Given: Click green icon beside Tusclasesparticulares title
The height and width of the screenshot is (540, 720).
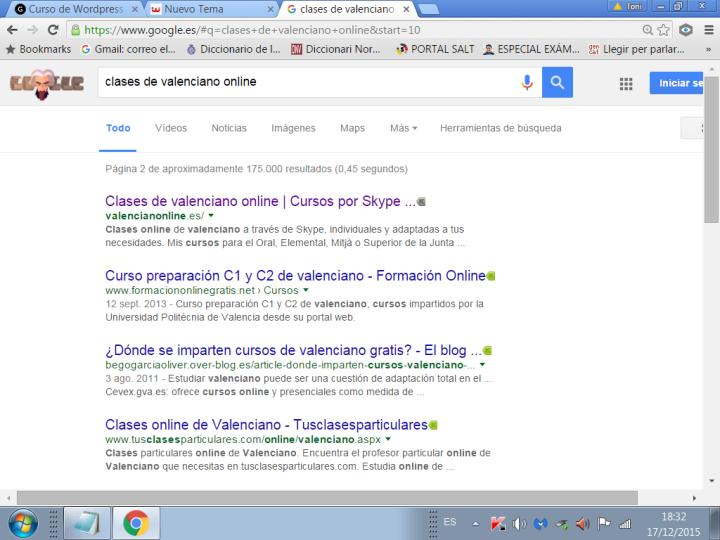Looking at the screenshot, I should 433,425.
